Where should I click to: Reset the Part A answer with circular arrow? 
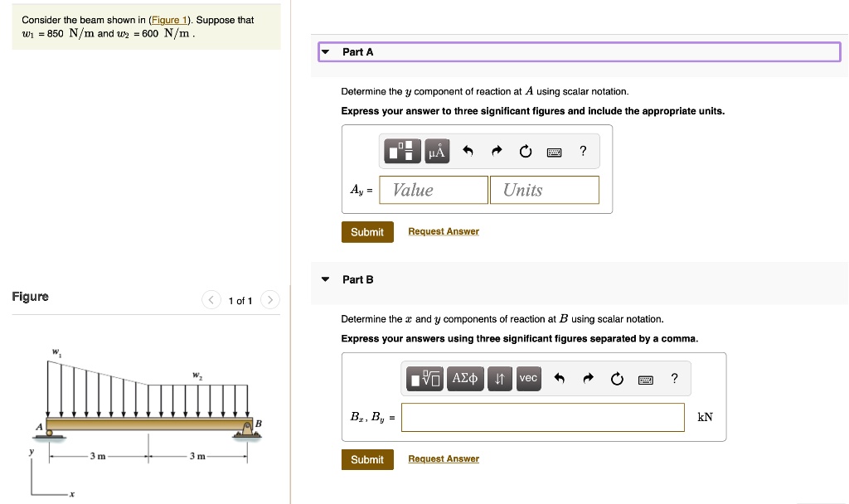pyautogui.click(x=525, y=152)
